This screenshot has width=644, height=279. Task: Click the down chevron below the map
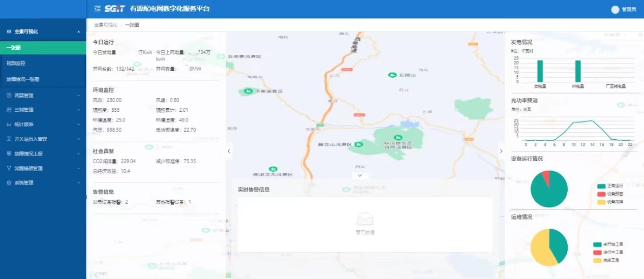coord(360,175)
